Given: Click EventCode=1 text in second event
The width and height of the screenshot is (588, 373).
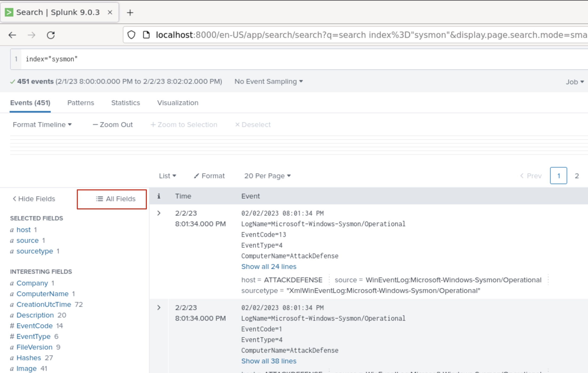Looking at the screenshot, I should click(x=261, y=329).
